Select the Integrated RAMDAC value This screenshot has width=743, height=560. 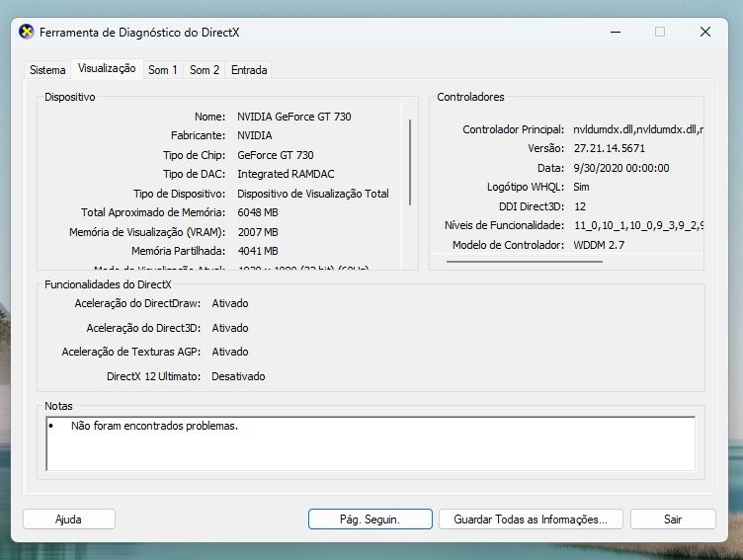[x=286, y=174]
